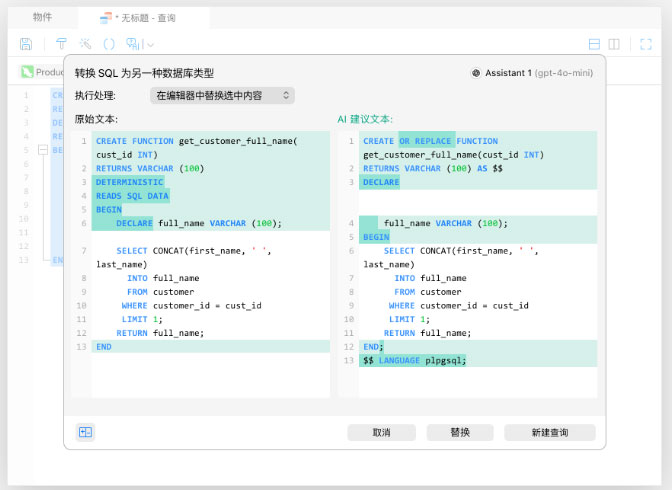Click DETERMINISTIC in original text

click(x=129, y=182)
